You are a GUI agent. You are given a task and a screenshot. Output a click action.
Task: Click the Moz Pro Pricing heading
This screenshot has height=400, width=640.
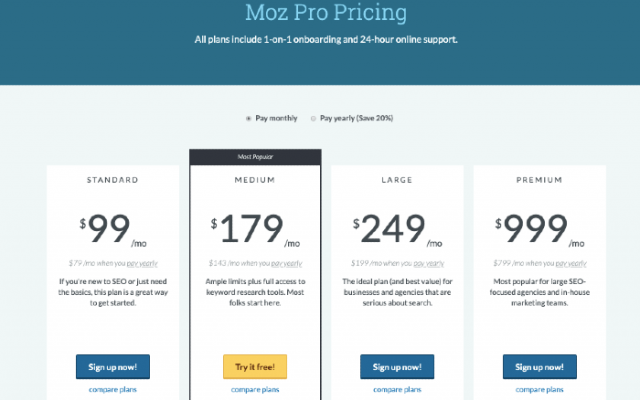coord(326,12)
